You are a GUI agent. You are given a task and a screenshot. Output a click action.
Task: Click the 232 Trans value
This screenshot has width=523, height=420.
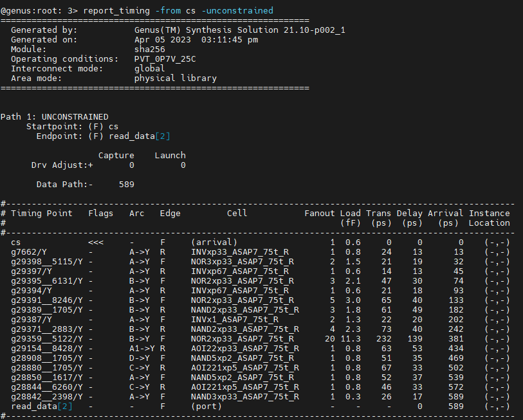point(384,339)
